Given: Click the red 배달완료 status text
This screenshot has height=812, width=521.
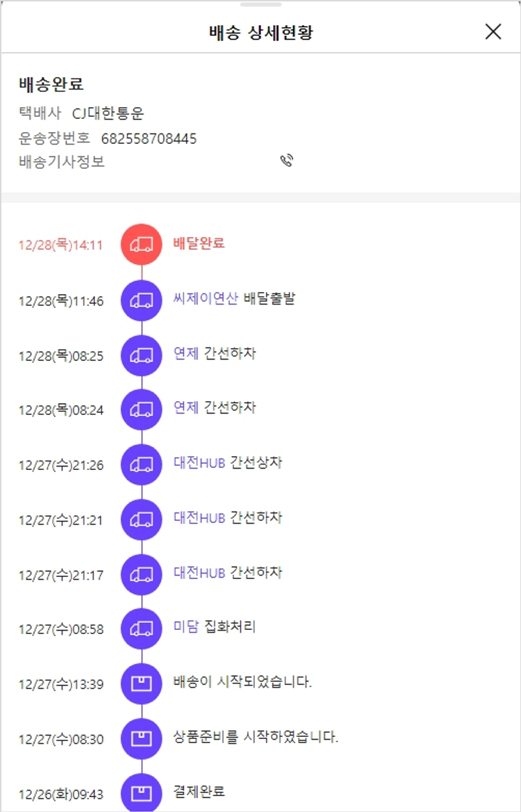Looking at the screenshot, I should tap(199, 244).
